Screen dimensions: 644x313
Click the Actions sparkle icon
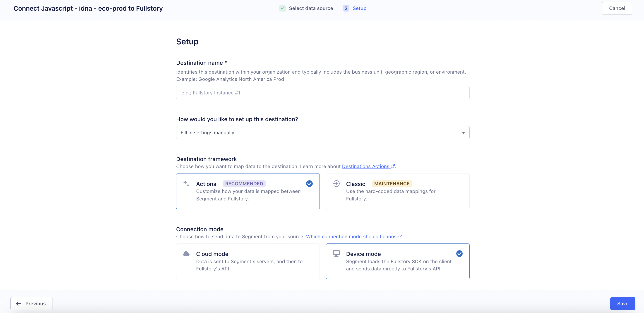click(x=186, y=183)
